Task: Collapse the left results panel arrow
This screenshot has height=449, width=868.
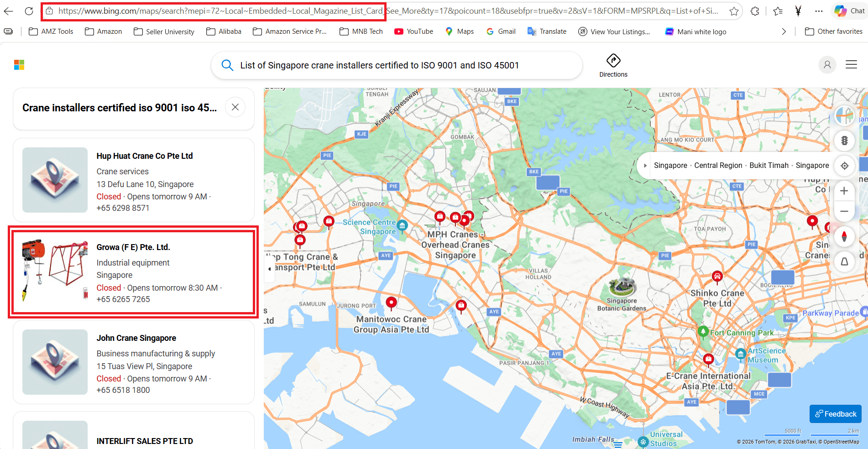Action: (269, 269)
